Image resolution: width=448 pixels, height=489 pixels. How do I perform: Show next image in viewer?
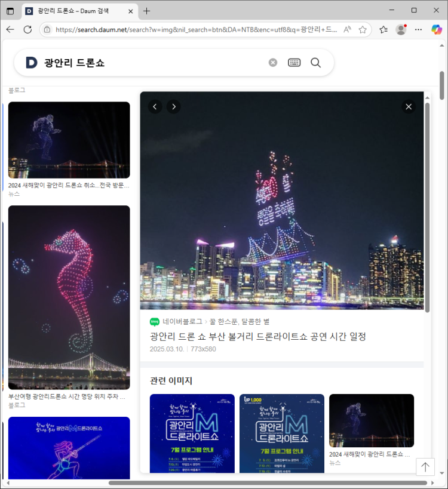coord(174,107)
